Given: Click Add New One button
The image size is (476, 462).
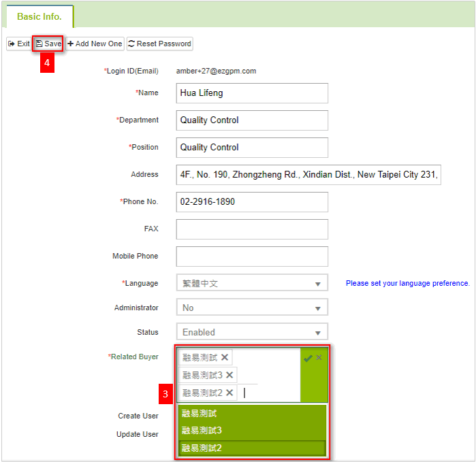Looking at the screenshot, I should [95, 44].
